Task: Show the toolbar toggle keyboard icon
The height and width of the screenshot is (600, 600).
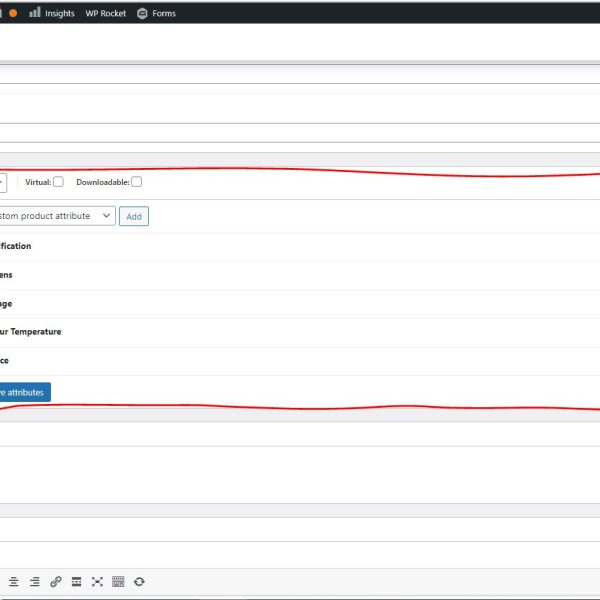Action: (x=118, y=581)
